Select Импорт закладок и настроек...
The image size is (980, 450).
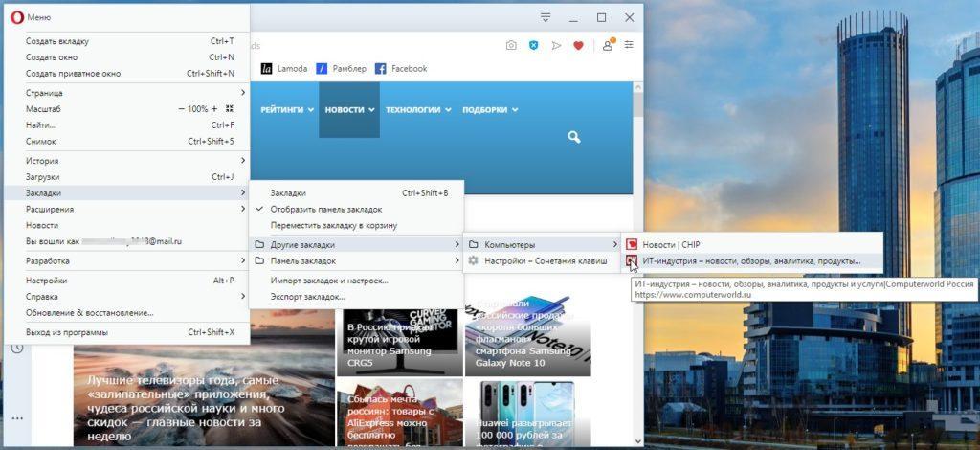click(357, 281)
